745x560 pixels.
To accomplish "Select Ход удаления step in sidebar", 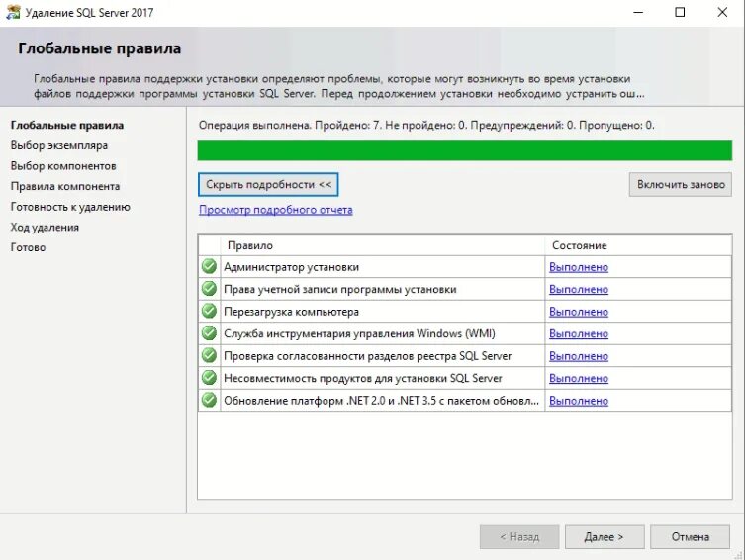I will pyautogui.click(x=45, y=227).
